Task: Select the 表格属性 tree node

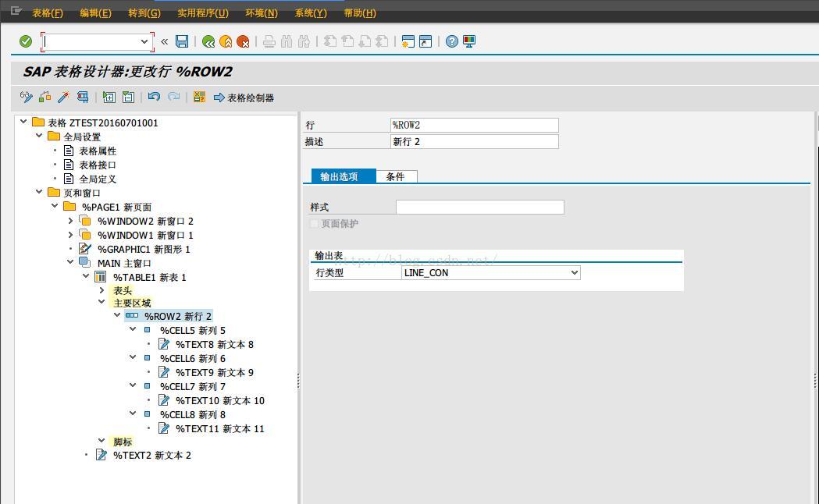Action: click(x=98, y=151)
